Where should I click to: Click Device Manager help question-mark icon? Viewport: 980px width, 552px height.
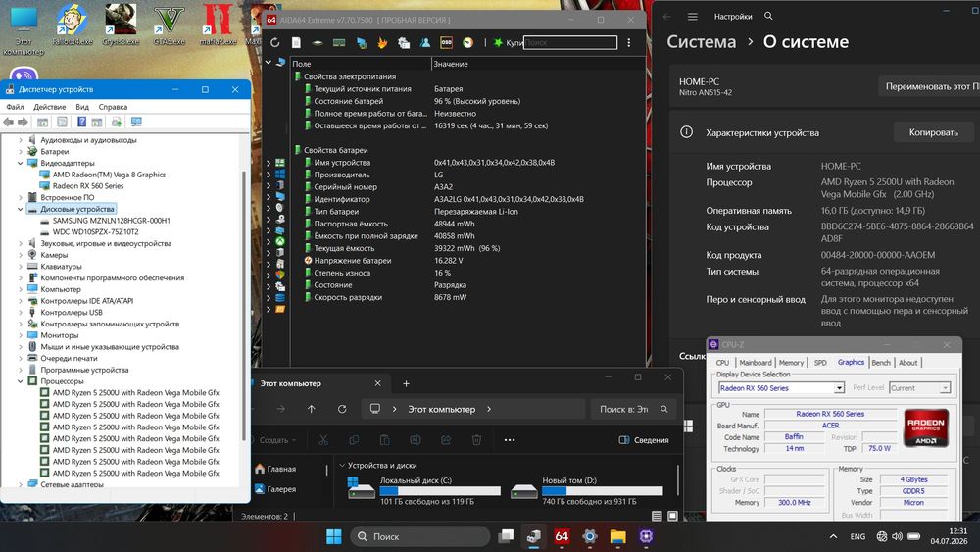point(81,122)
